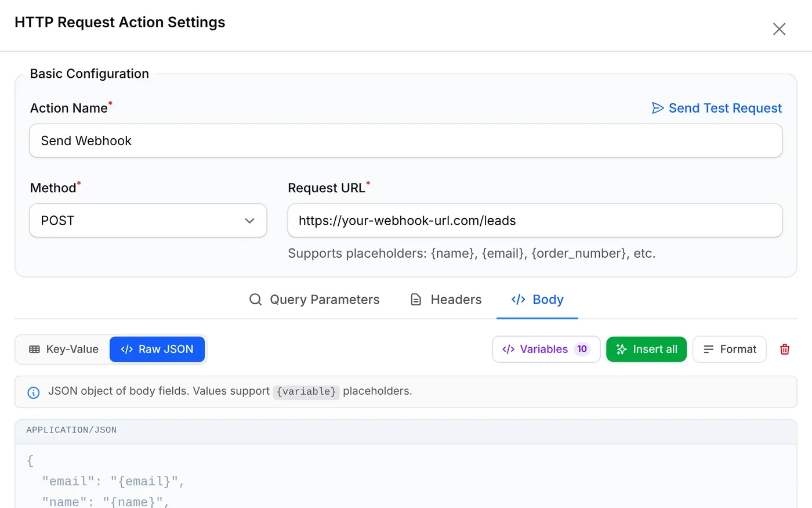Switch to Key-Value mode
Screen dimensions: 812x508
63,350
